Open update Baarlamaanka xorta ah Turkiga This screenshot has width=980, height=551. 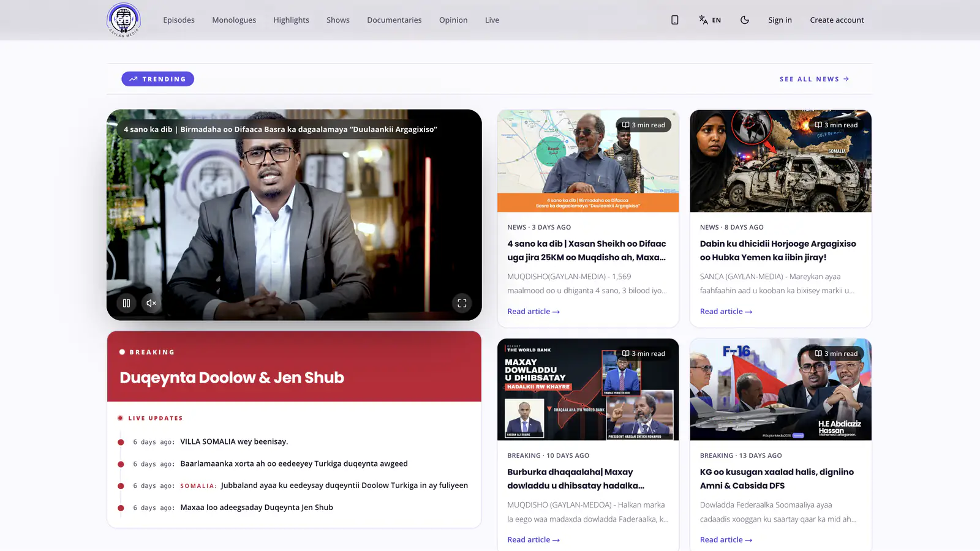click(x=294, y=463)
